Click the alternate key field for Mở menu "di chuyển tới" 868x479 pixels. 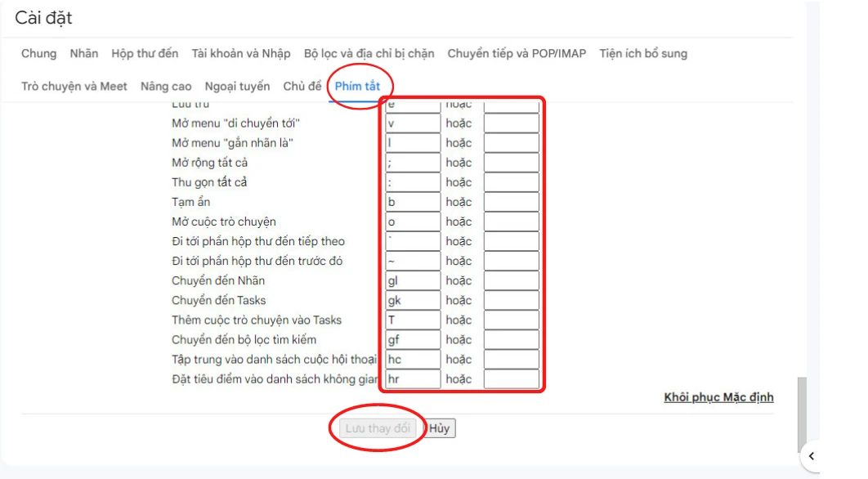(512, 123)
